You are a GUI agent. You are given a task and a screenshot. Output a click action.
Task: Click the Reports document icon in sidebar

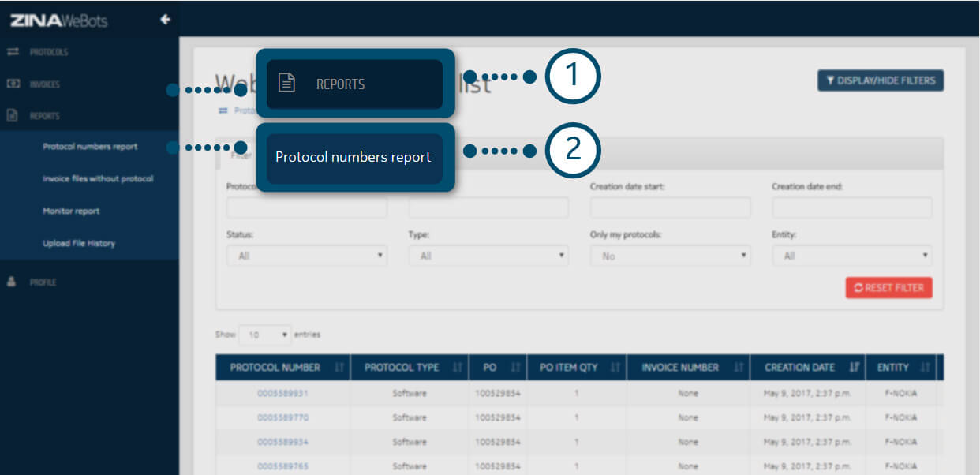click(x=13, y=115)
